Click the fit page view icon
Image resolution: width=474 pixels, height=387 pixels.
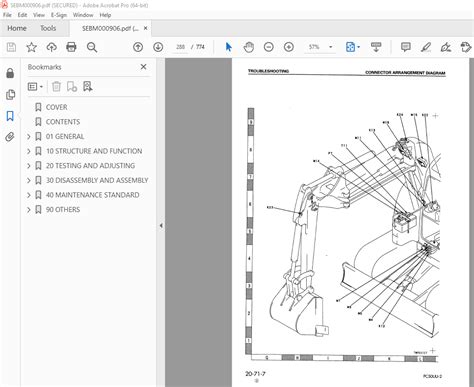(x=350, y=47)
